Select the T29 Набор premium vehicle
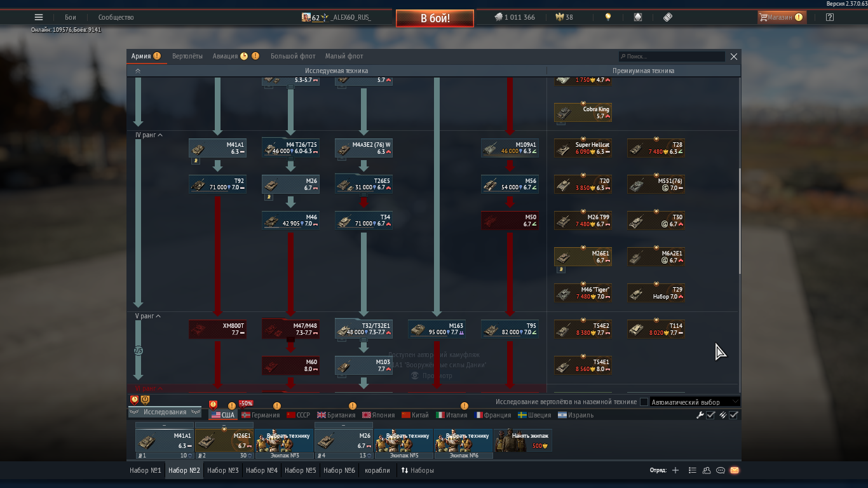This screenshot has height=488, width=868. tap(656, 293)
